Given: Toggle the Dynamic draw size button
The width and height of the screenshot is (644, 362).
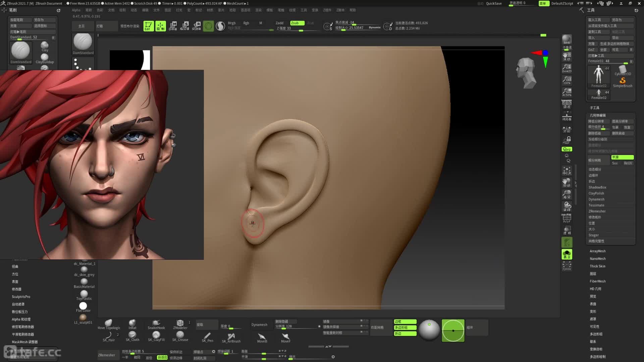Looking at the screenshot, I should [x=374, y=27].
